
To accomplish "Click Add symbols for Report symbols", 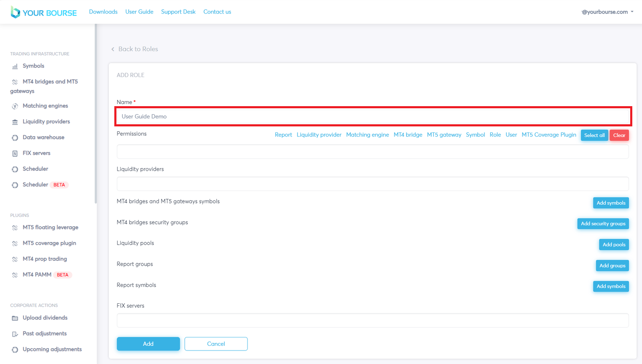I will coord(611,286).
